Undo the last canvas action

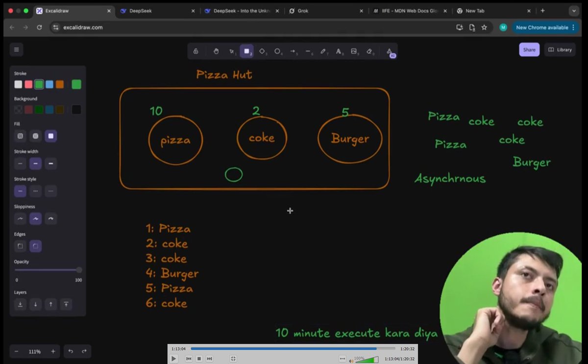[71, 351]
